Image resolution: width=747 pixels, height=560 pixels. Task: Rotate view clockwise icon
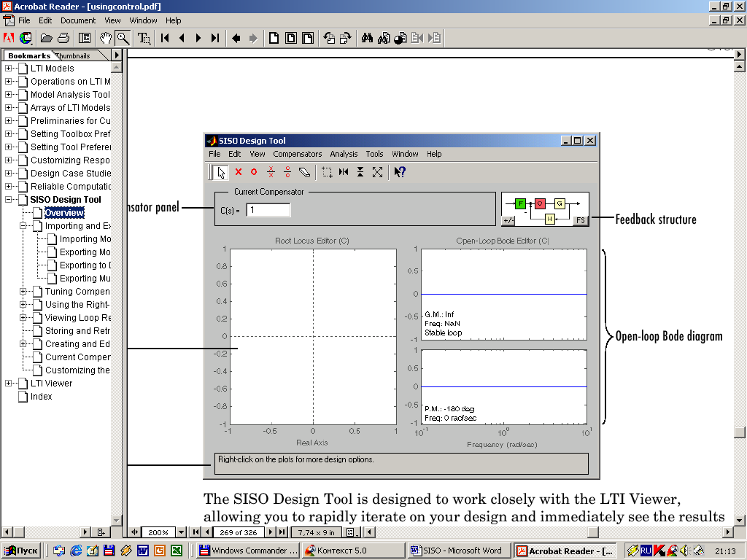[345, 38]
